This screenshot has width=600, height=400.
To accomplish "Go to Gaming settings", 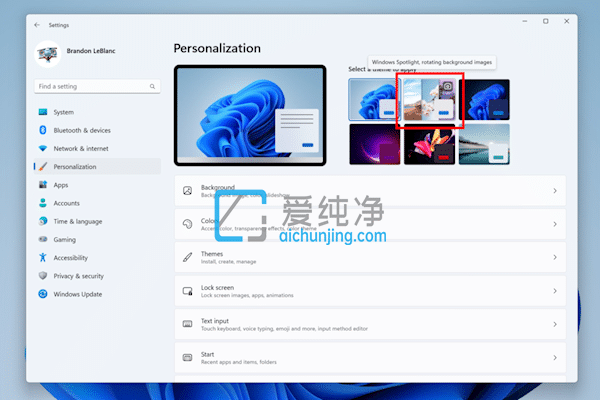I will coord(97,239).
